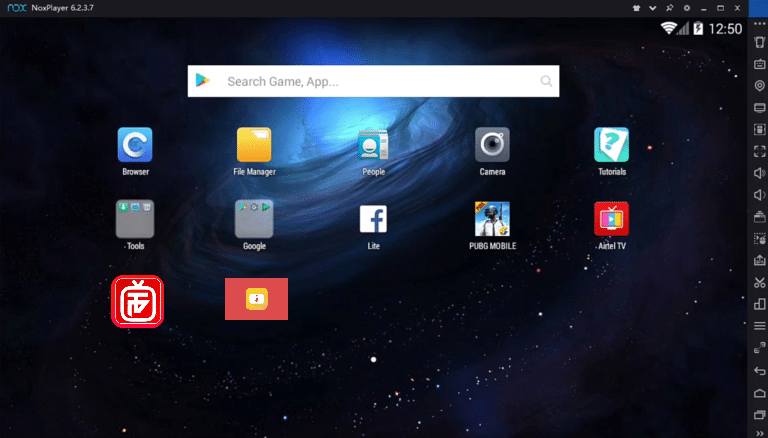768x438 pixels.
Task: Open the Nox theme shirt icon
Action: point(636,8)
